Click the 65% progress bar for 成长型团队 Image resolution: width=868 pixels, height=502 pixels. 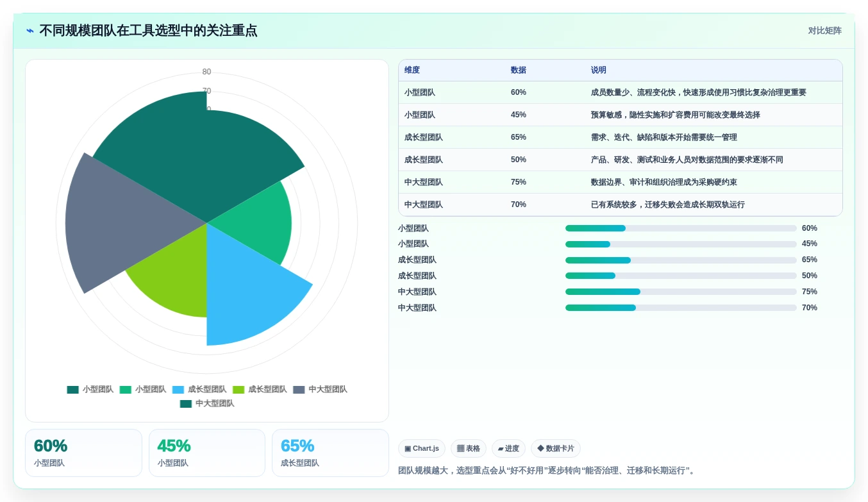click(681, 260)
